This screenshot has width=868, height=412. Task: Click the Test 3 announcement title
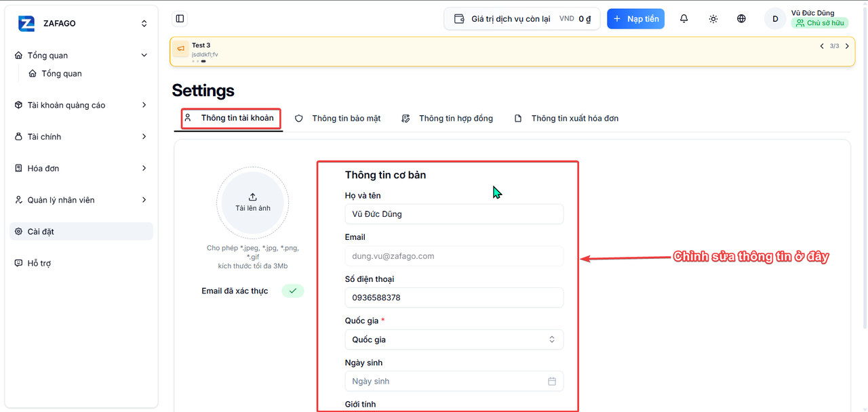click(x=201, y=45)
